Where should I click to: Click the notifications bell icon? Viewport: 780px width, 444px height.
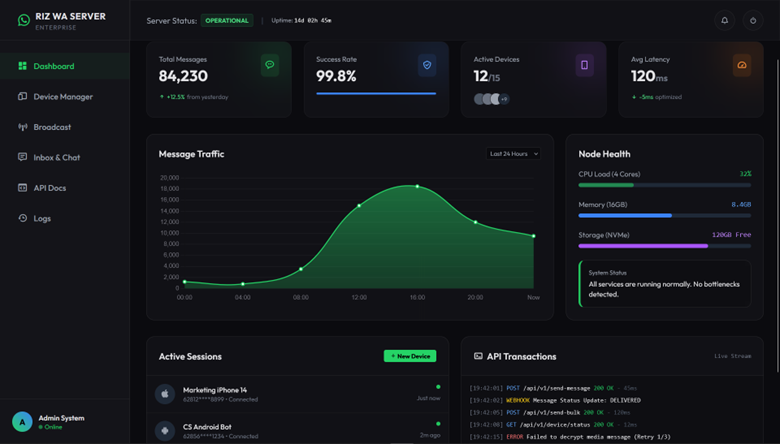click(x=725, y=20)
